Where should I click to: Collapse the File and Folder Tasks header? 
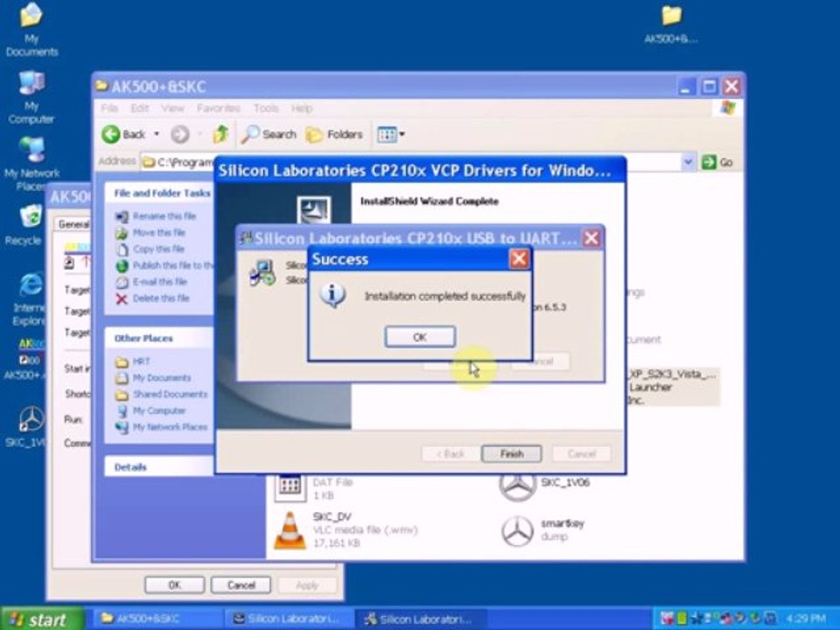click(x=158, y=192)
